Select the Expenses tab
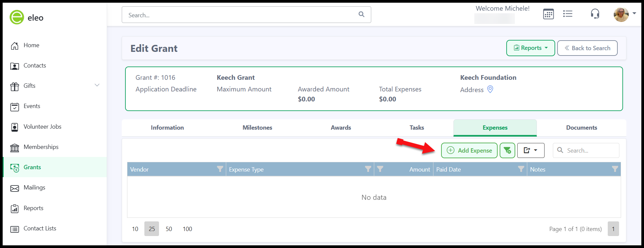This screenshot has width=644, height=248. (x=495, y=128)
